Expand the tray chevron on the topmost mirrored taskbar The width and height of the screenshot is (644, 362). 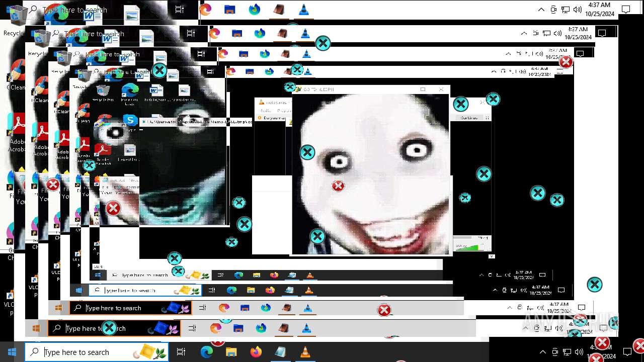pyautogui.click(x=541, y=10)
